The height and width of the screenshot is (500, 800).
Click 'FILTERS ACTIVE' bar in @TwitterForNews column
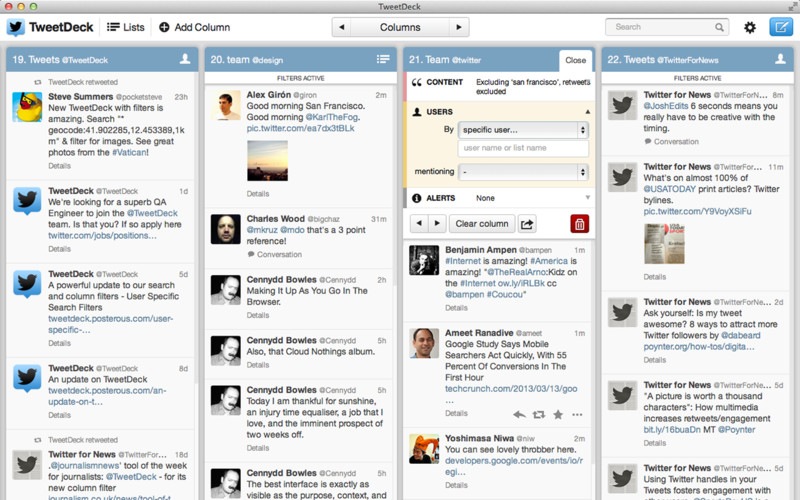(697, 78)
